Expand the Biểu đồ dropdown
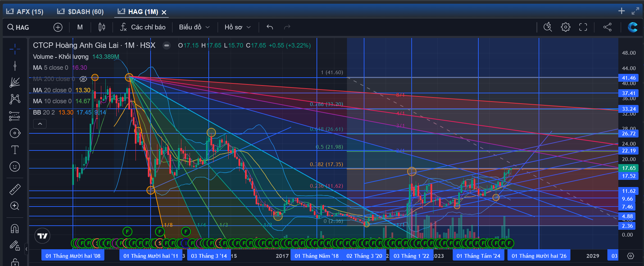This screenshot has height=266, width=644. [x=194, y=27]
